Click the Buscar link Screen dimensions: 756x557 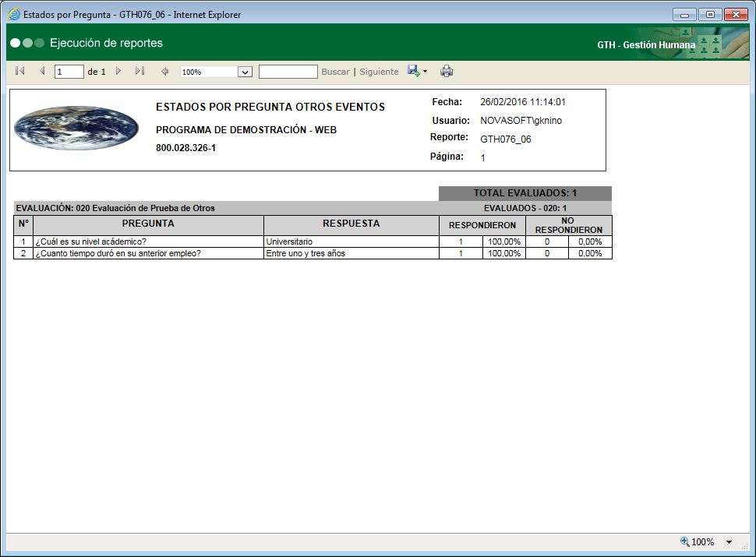click(x=335, y=72)
